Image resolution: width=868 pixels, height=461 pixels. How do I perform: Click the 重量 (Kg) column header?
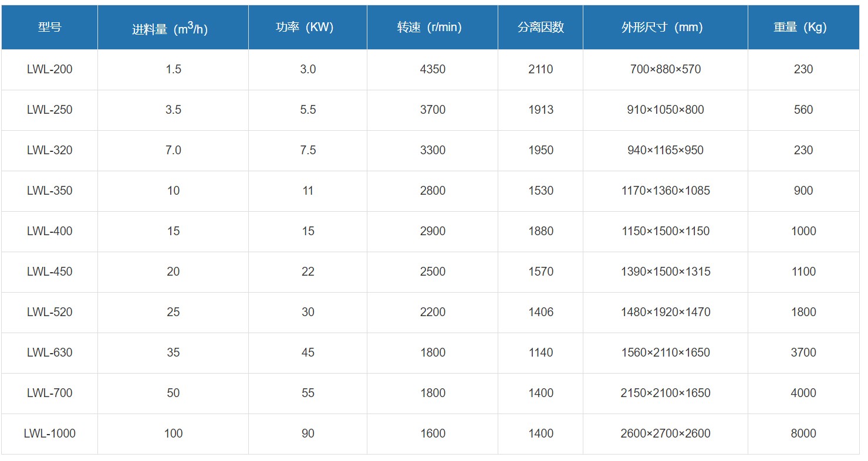point(803,28)
